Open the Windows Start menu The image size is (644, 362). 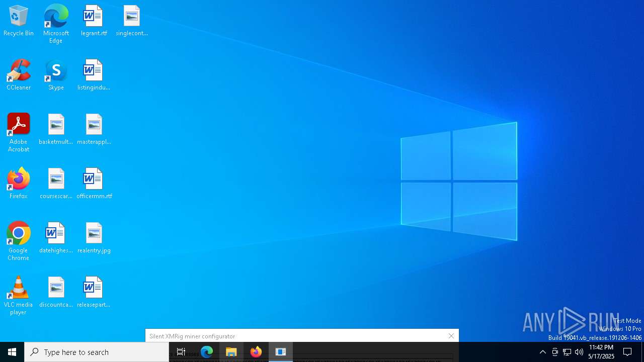pos(12,352)
